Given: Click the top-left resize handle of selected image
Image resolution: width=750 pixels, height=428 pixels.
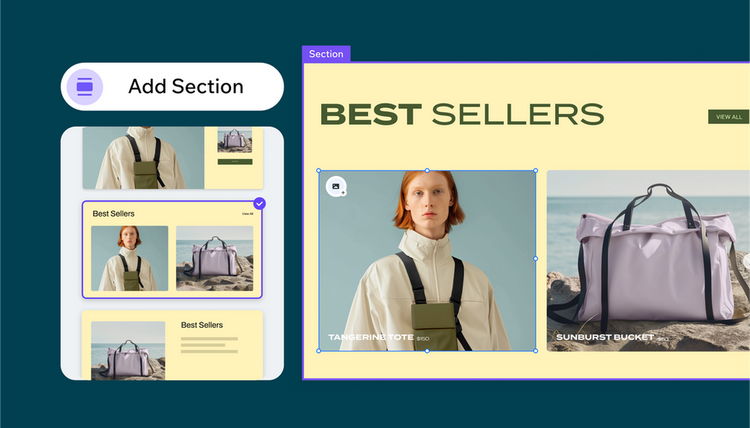Looking at the screenshot, I should [319, 170].
